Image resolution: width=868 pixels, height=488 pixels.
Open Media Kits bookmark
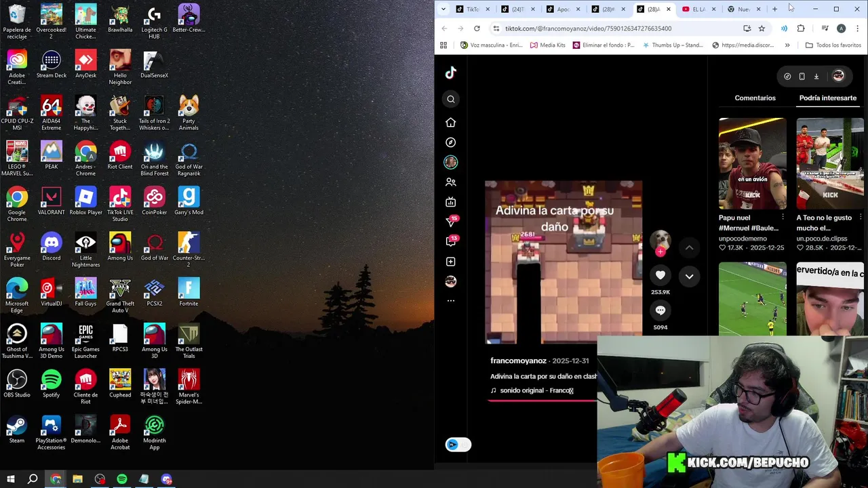coord(548,45)
